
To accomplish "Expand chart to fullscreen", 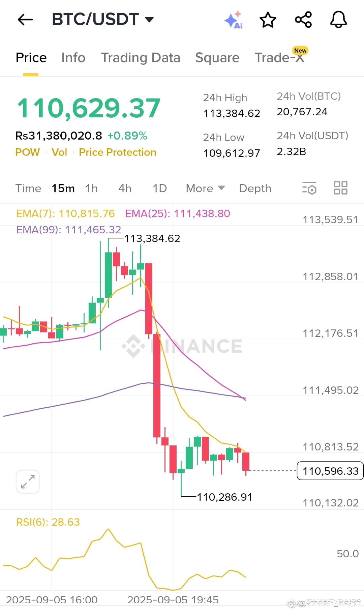I will [28, 482].
